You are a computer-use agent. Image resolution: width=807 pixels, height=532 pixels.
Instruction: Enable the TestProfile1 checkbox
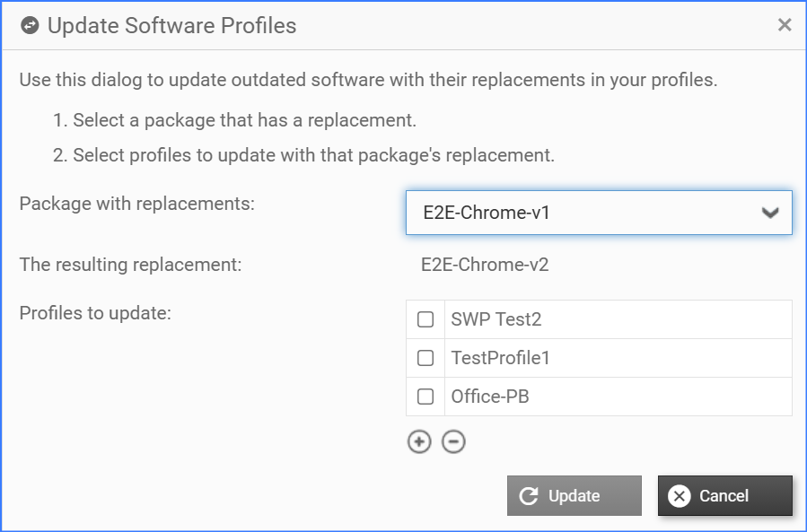point(425,358)
